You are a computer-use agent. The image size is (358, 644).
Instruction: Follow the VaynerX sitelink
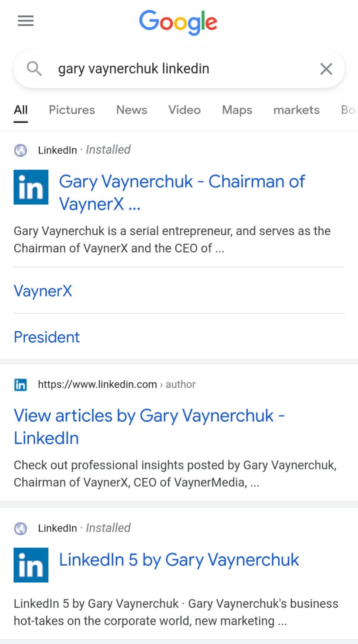coord(43,291)
